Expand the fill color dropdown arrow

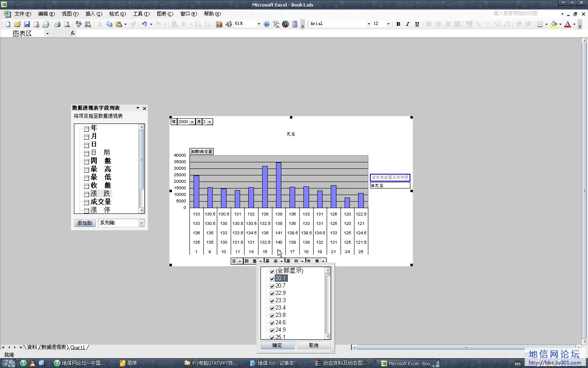click(560, 24)
